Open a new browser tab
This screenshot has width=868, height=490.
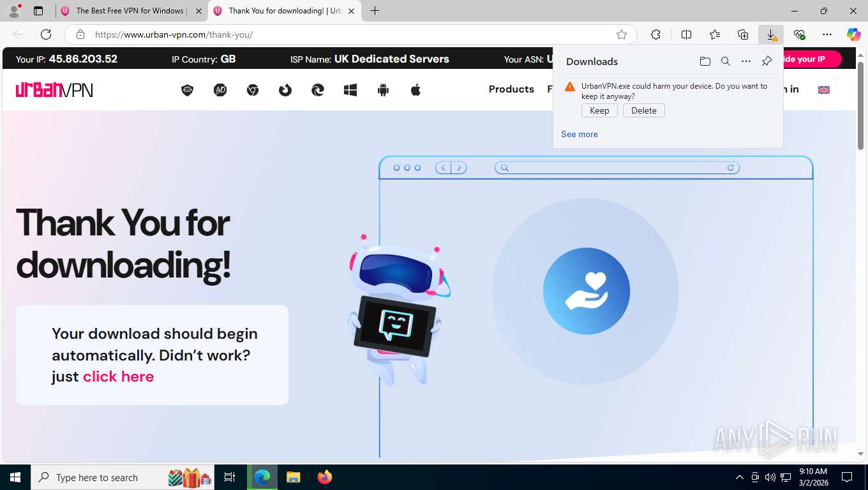click(x=375, y=11)
